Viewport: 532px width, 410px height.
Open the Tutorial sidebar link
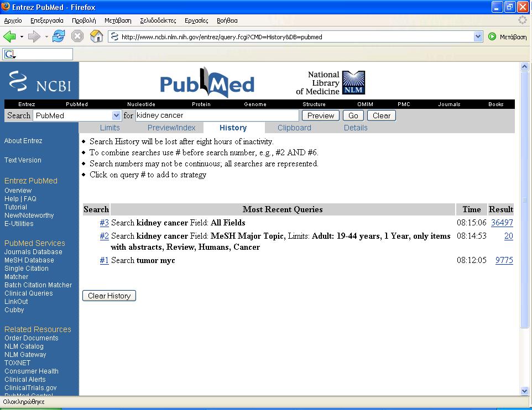click(15, 207)
